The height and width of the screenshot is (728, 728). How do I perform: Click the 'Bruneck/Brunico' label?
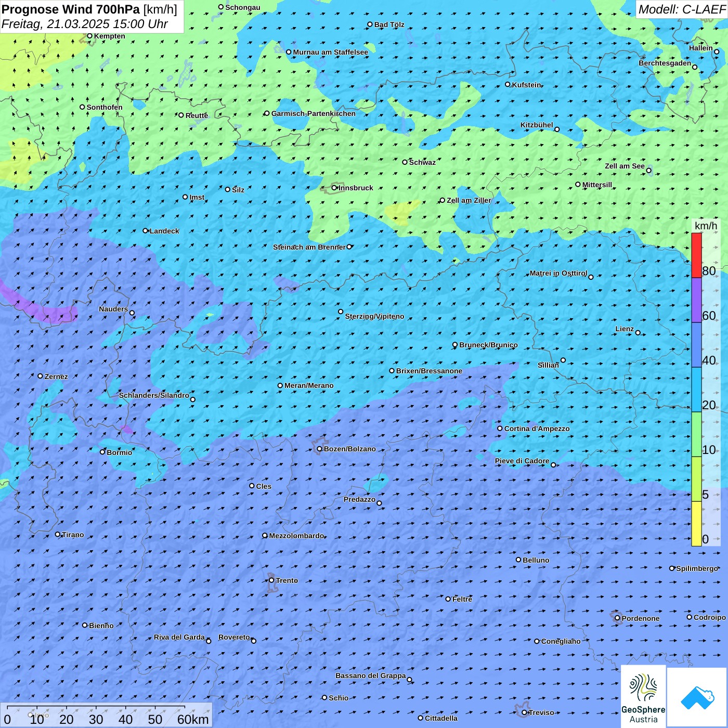(x=489, y=345)
